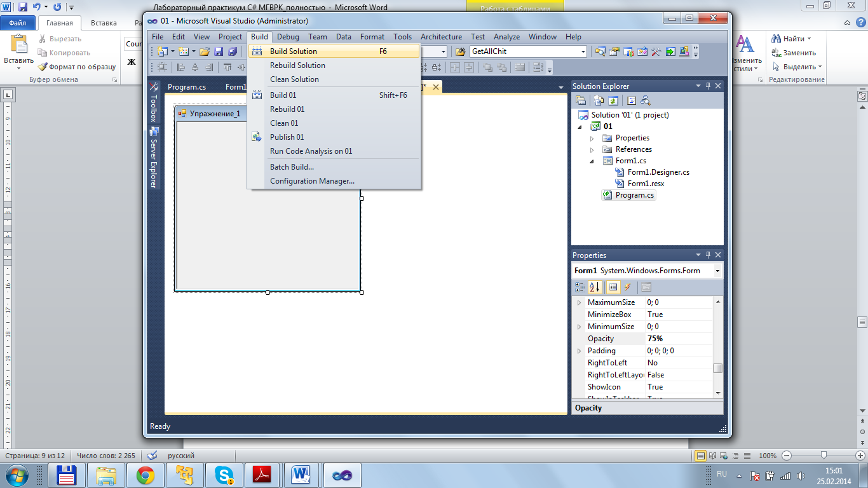The height and width of the screenshot is (488, 868).
Task: Click the Bring to Front layout icon
Action: pos(488,67)
